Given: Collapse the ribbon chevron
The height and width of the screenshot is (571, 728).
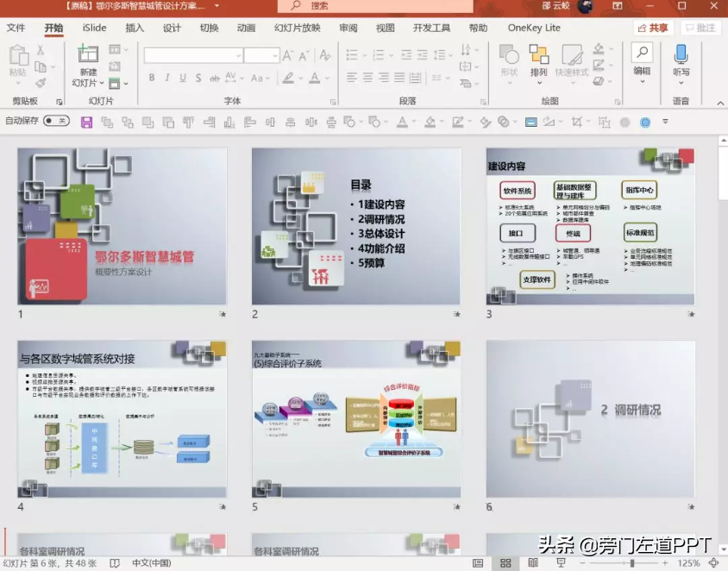Looking at the screenshot, I should [720, 103].
